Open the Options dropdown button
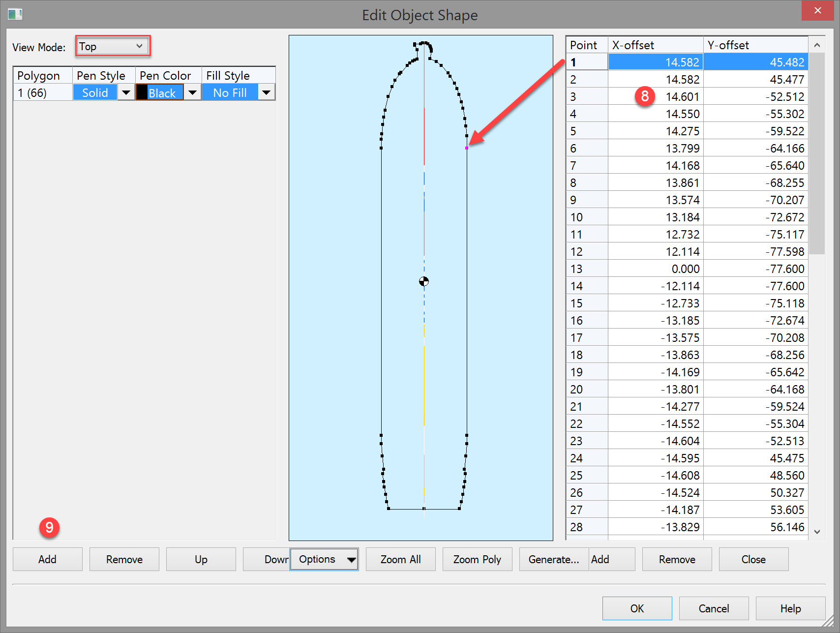The image size is (840, 633). (324, 559)
